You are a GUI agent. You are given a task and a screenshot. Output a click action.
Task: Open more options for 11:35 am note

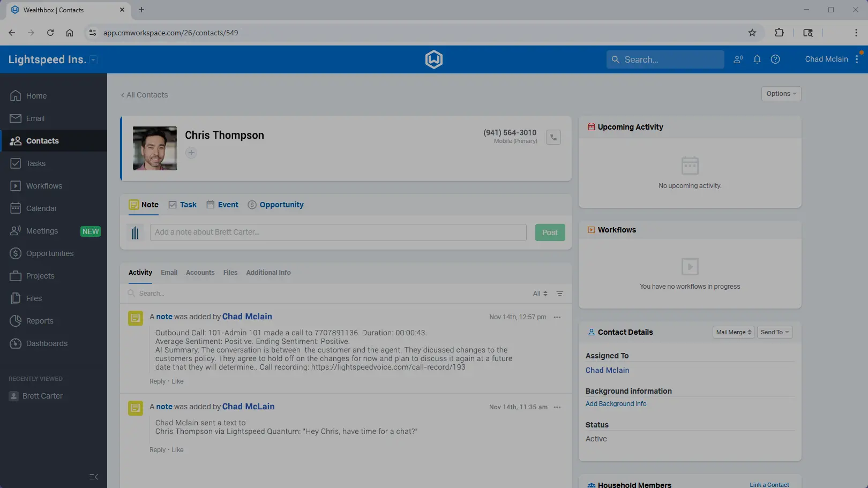557,407
